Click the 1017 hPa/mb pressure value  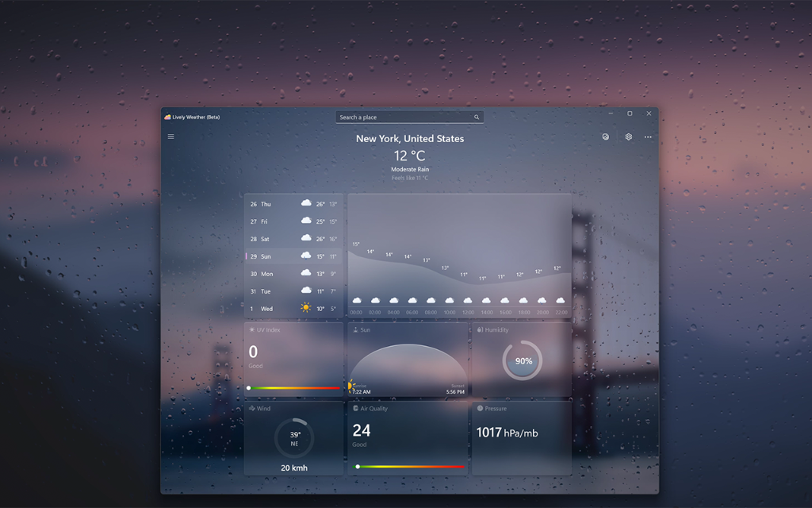(507, 433)
